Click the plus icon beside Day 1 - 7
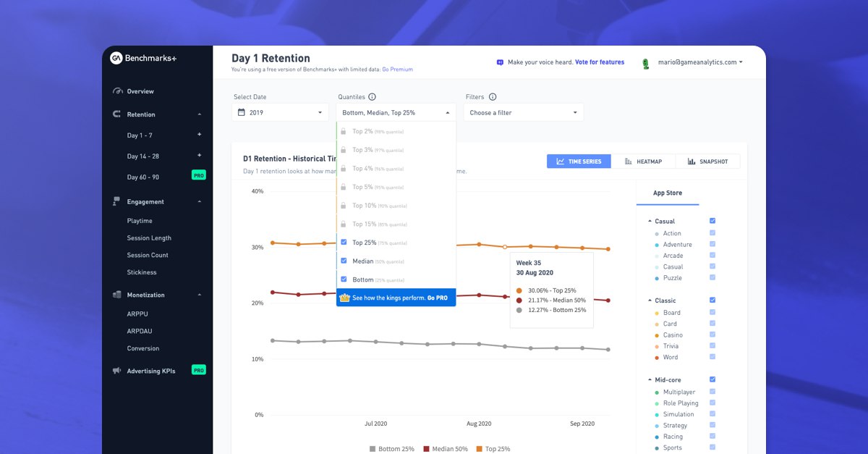The width and height of the screenshot is (868, 454). pos(200,135)
